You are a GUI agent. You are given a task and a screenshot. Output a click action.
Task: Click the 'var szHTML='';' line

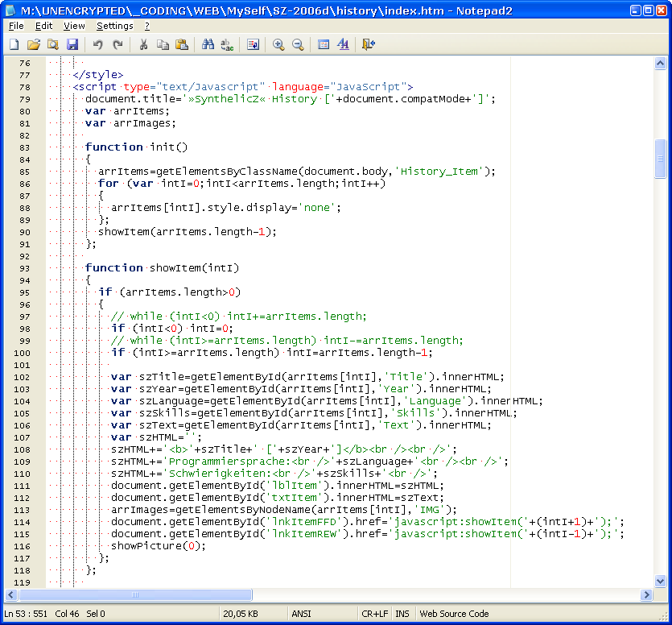pyautogui.click(x=156, y=437)
